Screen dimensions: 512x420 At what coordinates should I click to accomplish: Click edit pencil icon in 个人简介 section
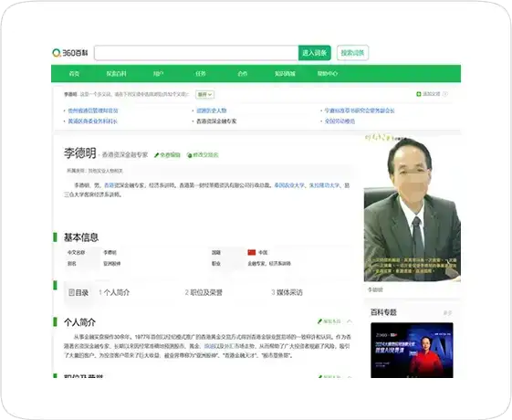[x=320, y=321]
